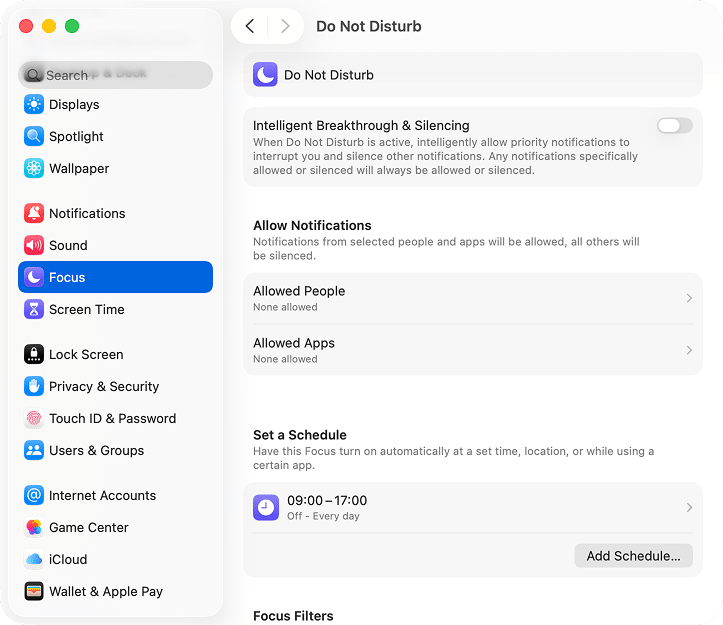The image size is (723, 625).
Task: Click the Focus moon icon in sidebar
Action: click(x=34, y=277)
